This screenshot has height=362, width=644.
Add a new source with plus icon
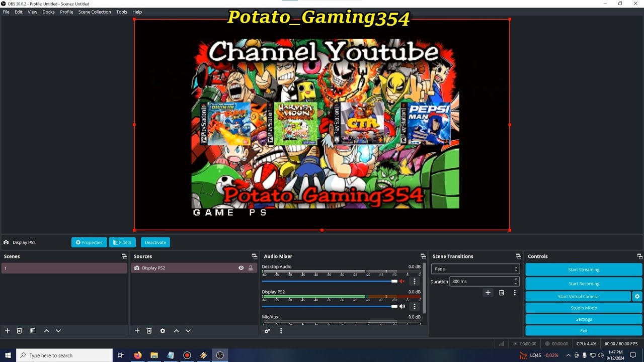(x=137, y=331)
